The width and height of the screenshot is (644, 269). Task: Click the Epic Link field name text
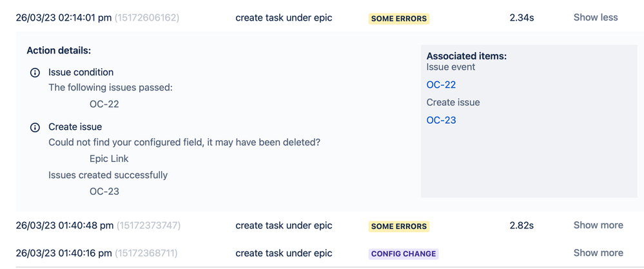coord(109,159)
